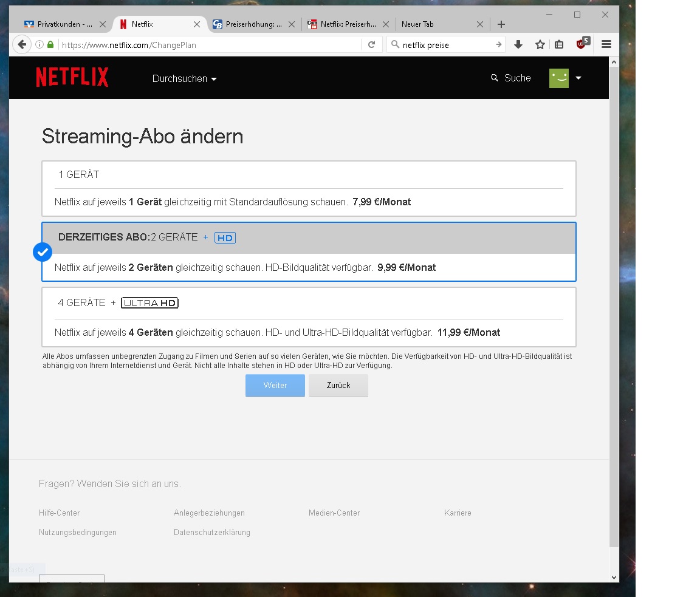Open the profile dropdown arrow

[x=578, y=78]
